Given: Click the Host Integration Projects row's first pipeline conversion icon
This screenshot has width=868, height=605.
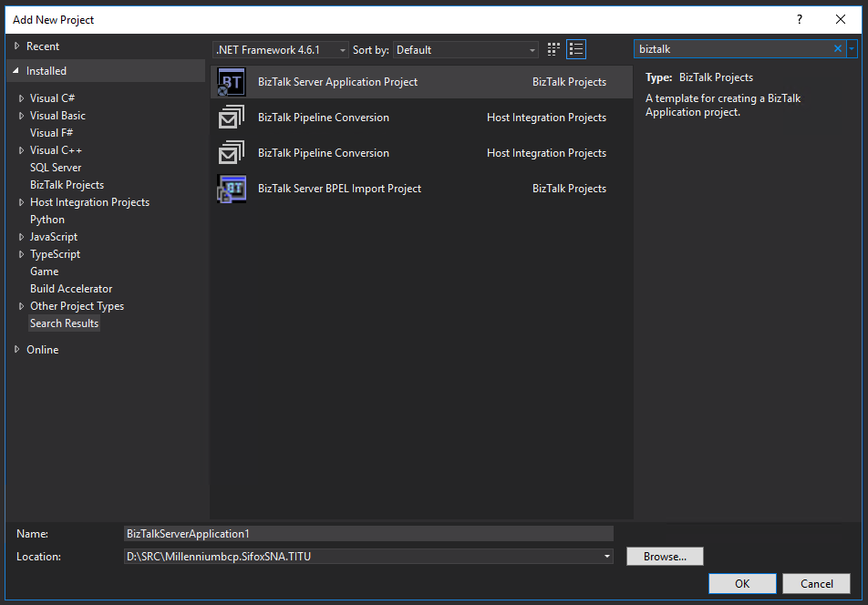Looking at the screenshot, I should tap(232, 118).
